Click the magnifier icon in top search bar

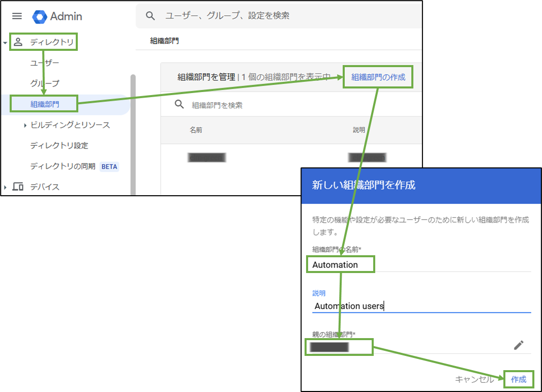coord(150,16)
